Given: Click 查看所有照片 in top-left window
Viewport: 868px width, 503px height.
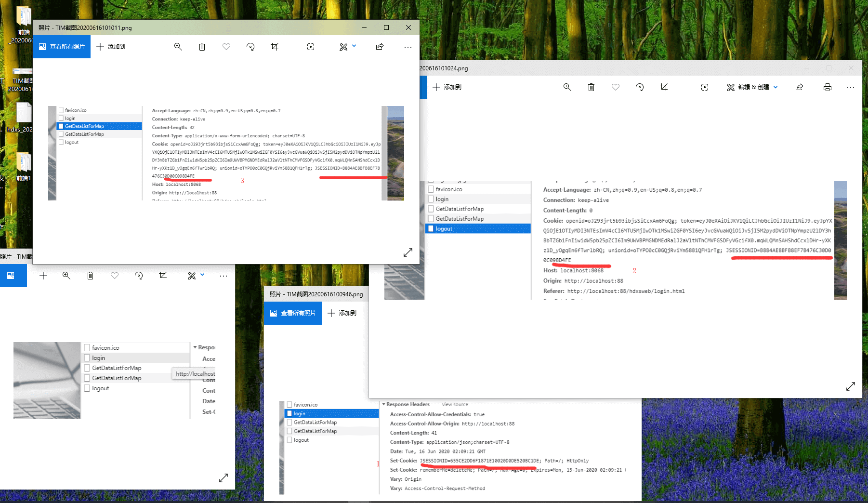Looking at the screenshot, I should point(62,47).
